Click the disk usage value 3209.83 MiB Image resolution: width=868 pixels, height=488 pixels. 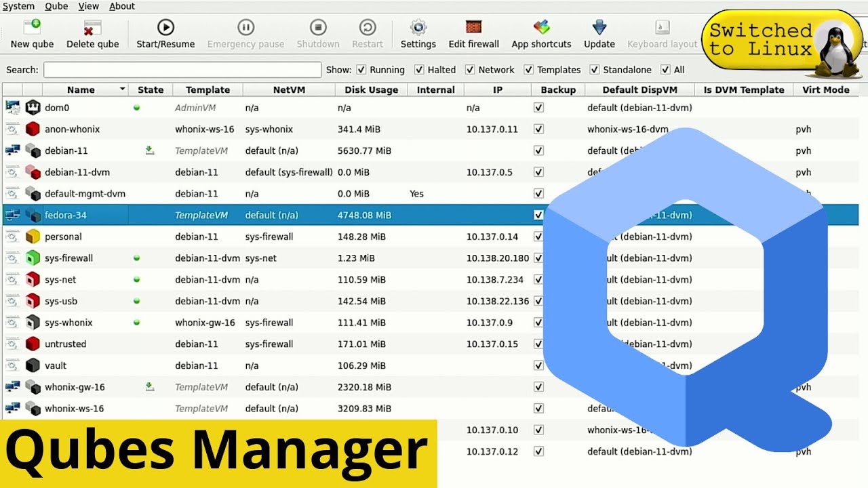pos(364,409)
